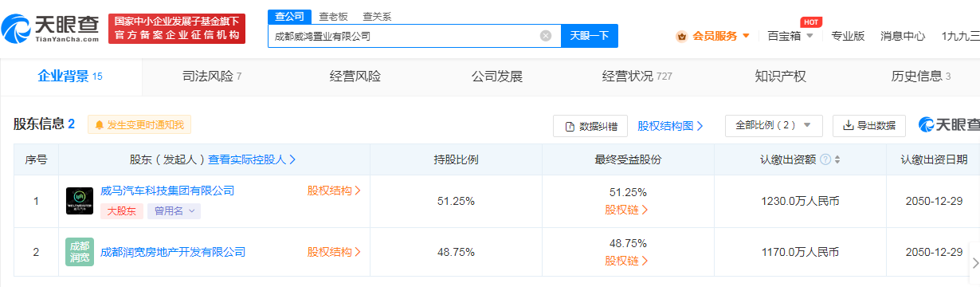The width and height of the screenshot is (980, 287).
Task: Open the 股权结构图 link
Action: (x=670, y=126)
